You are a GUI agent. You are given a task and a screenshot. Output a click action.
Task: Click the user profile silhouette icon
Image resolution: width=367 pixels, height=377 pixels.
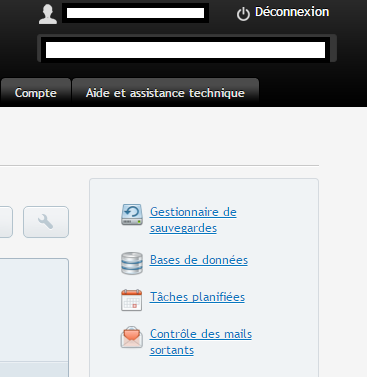pos(48,14)
